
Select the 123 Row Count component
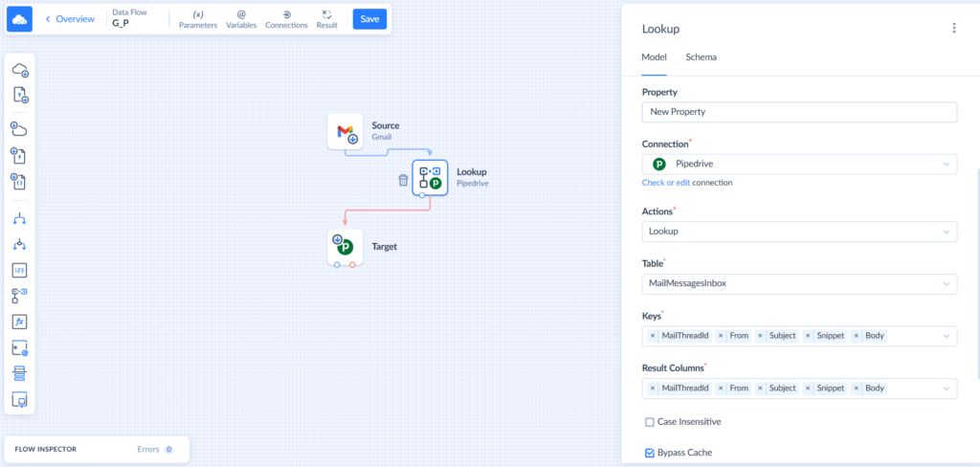(x=20, y=270)
